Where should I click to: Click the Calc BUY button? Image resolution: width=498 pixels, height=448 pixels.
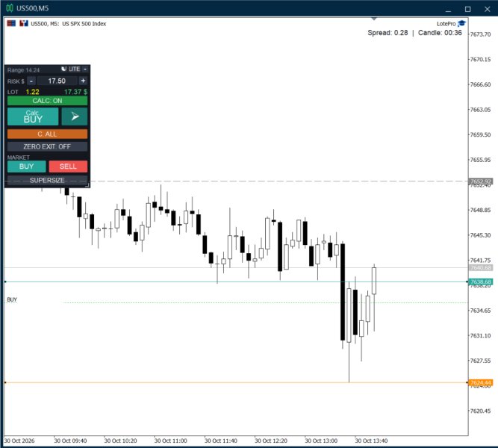tap(33, 116)
